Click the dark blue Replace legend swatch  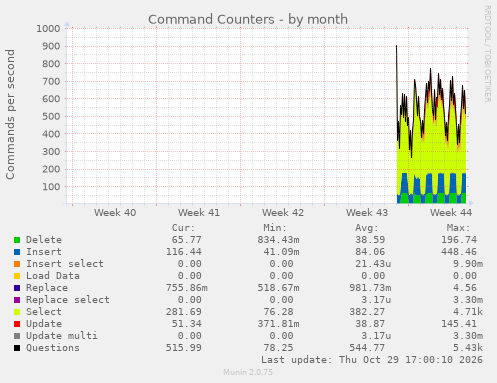[17, 288]
